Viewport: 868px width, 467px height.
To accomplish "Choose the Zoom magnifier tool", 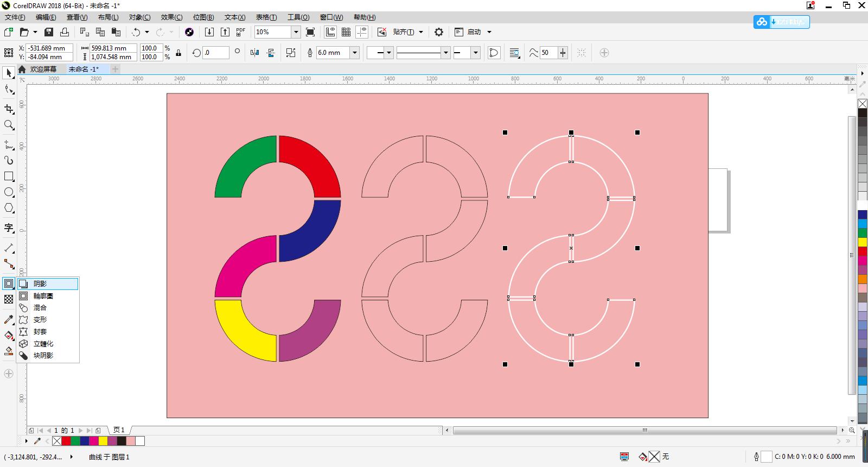I will (9, 125).
